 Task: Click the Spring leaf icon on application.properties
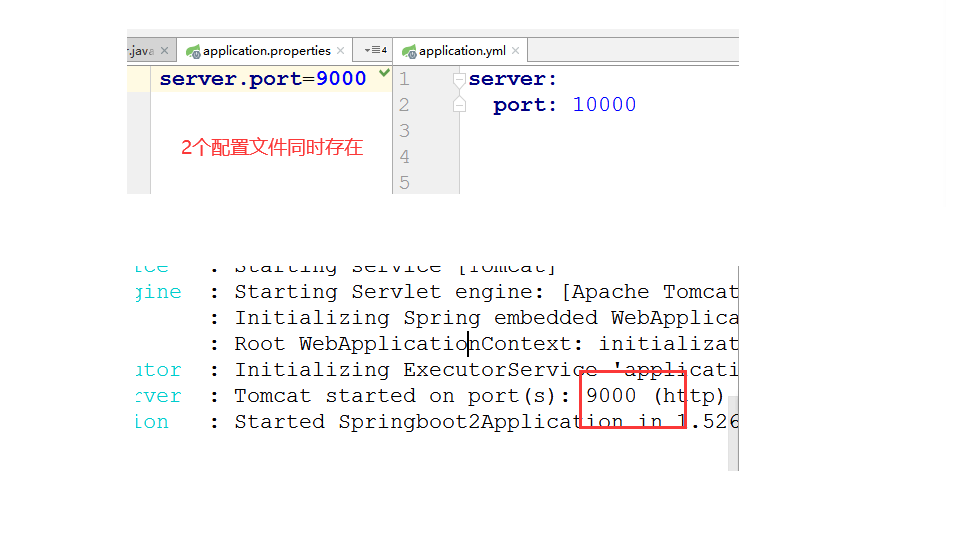[193, 51]
